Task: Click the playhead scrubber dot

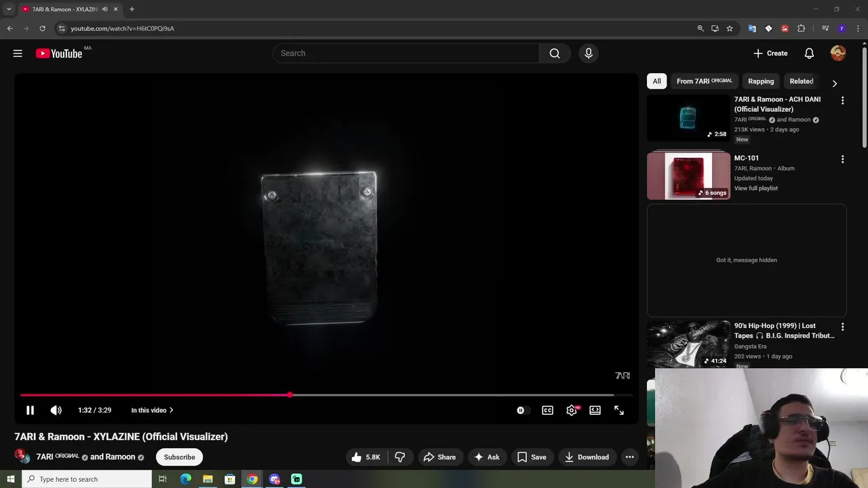Action: [290, 394]
